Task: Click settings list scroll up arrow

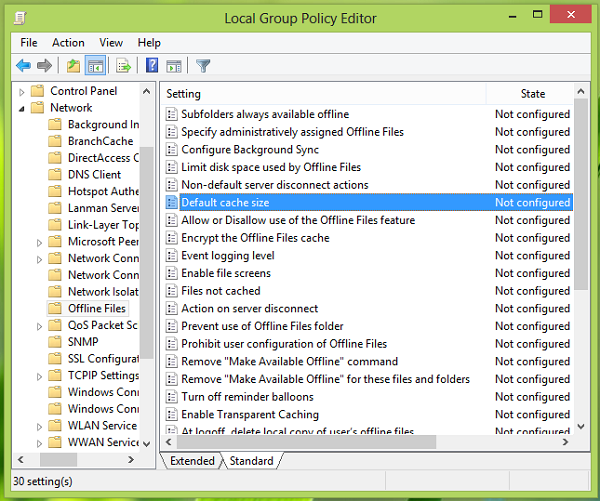Action: click(581, 91)
